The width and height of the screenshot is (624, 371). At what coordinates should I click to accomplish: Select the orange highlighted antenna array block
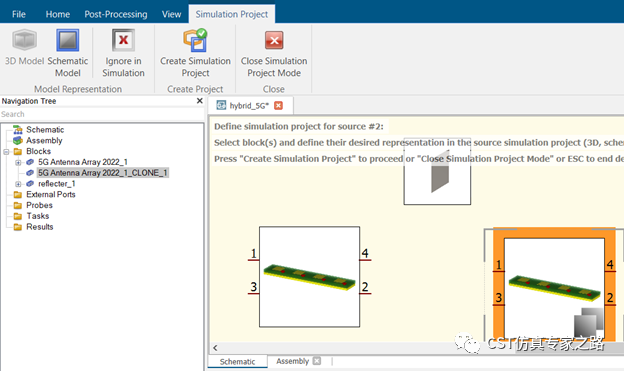tap(554, 285)
